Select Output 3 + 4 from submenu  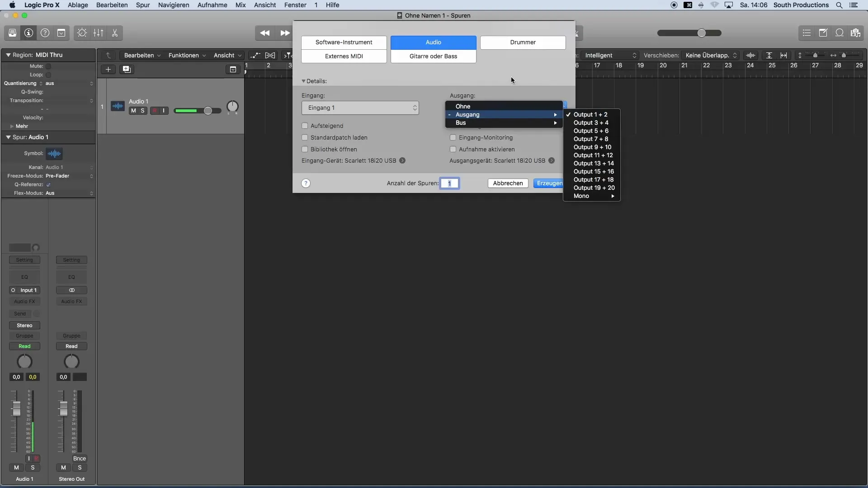tap(591, 122)
